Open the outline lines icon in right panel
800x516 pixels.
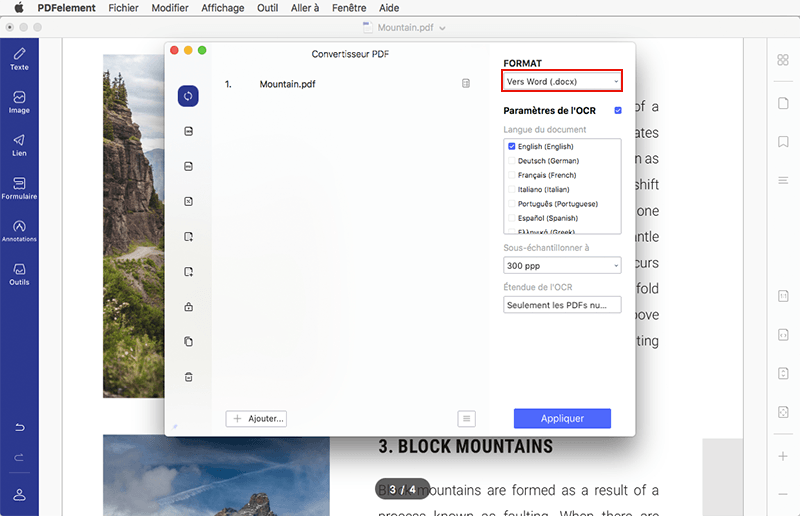(783, 180)
